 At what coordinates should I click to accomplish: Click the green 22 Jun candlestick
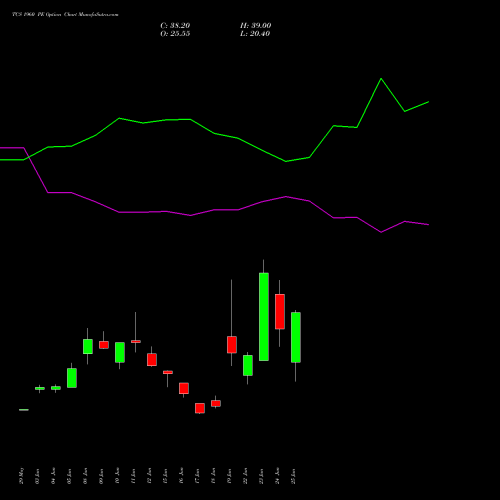click(248, 365)
